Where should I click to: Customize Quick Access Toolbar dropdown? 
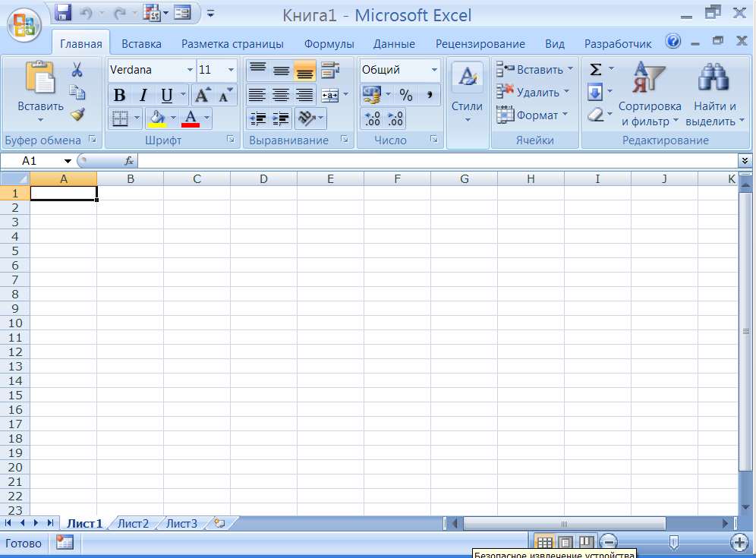211,14
